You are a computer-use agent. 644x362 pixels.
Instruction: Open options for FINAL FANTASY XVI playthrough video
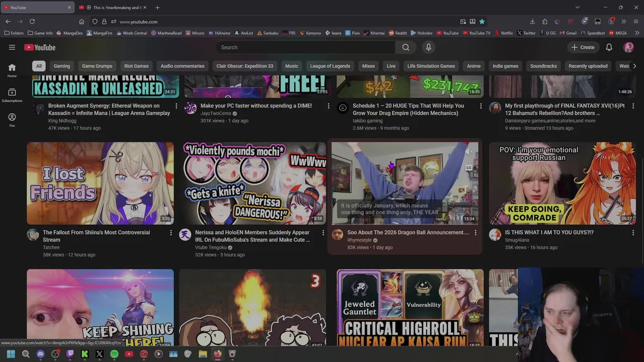click(633, 106)
